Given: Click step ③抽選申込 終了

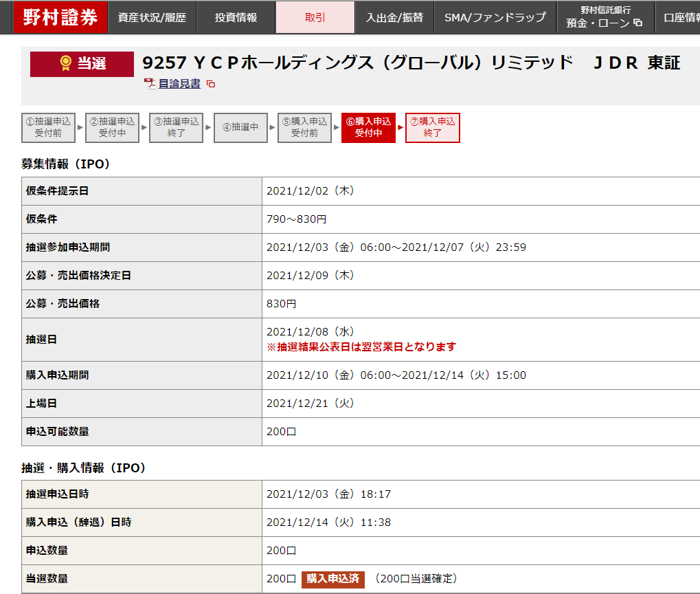Looking at the screenshot, I should (177, 127).
